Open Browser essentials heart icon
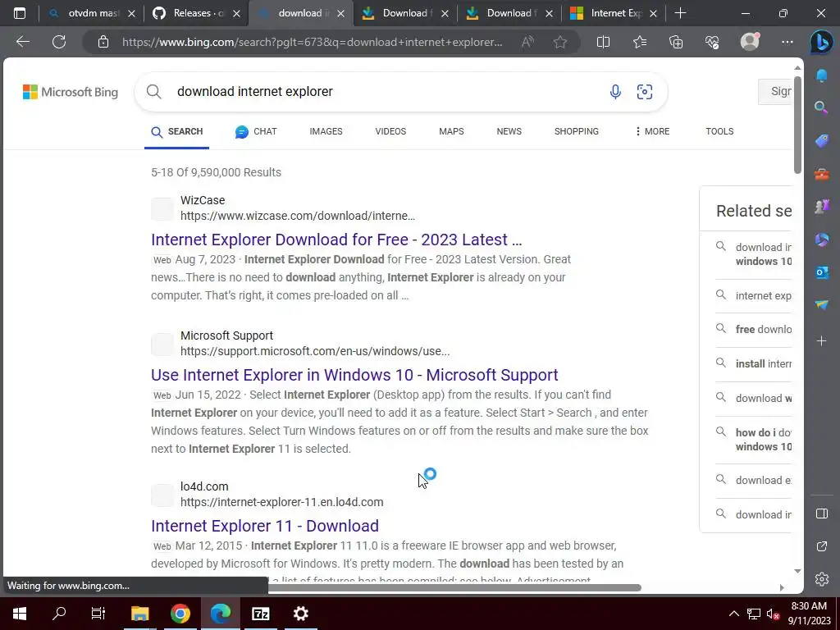Image resolution: width=840 pixels, height=630 pixels. point(712,42)
